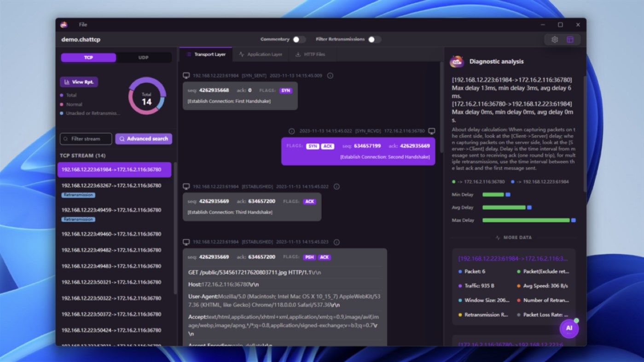The width and height of the screenshot is (644, 362).
Task: Click the info icon on the SYN_SENT packet header
Action: pyautogui.click(x=330, y=75)
